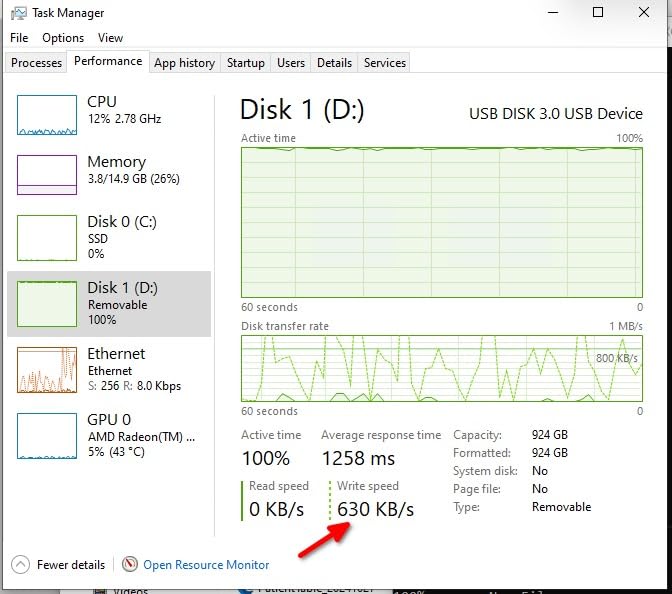Click the Disk 1 (D:) heading
This screenshot has height=594, width=672.
302,110
